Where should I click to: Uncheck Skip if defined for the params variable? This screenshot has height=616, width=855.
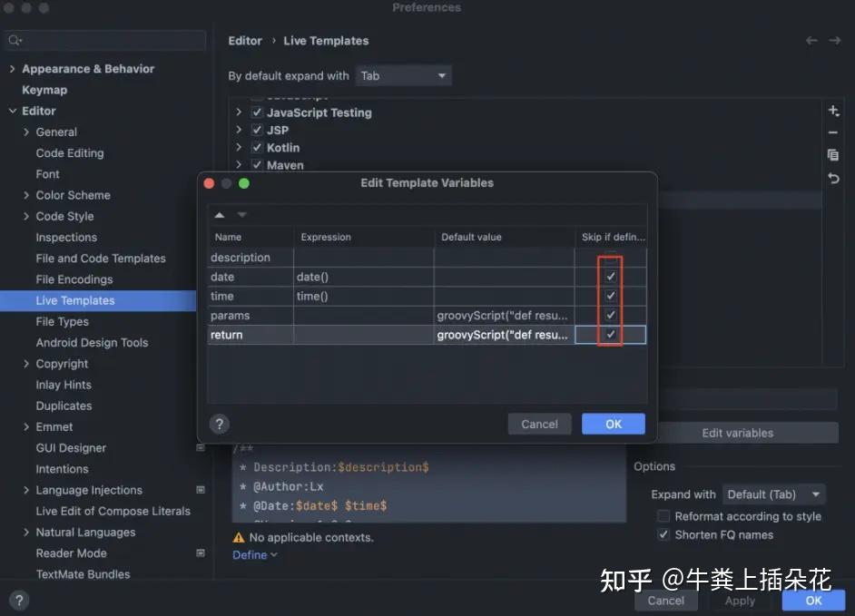(608, 315)
